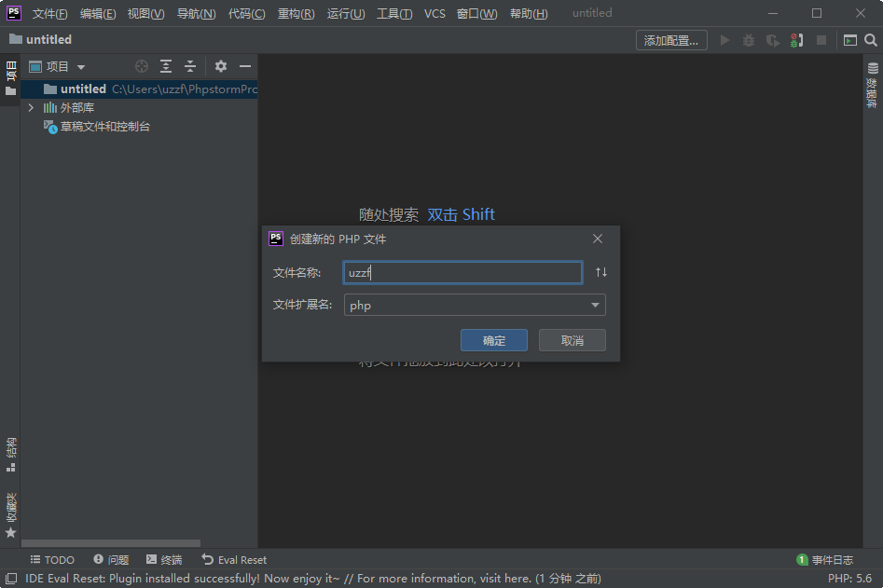Click the PhpStorm logo in title bar
Image resolution: width=883 pixels, height=588 pixels.
13,13
